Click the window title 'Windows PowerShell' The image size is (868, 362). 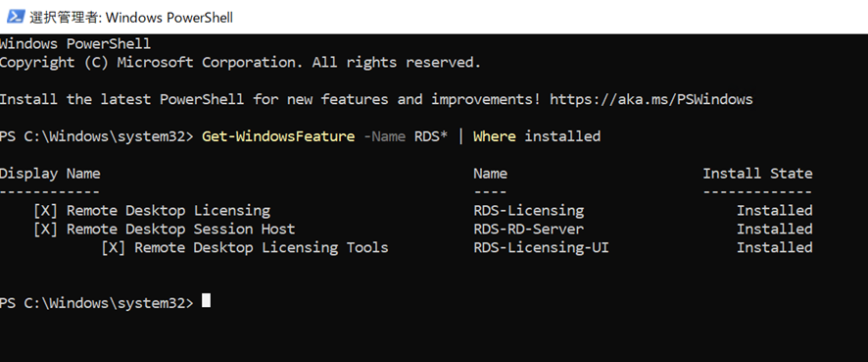(x=169, y=18)
